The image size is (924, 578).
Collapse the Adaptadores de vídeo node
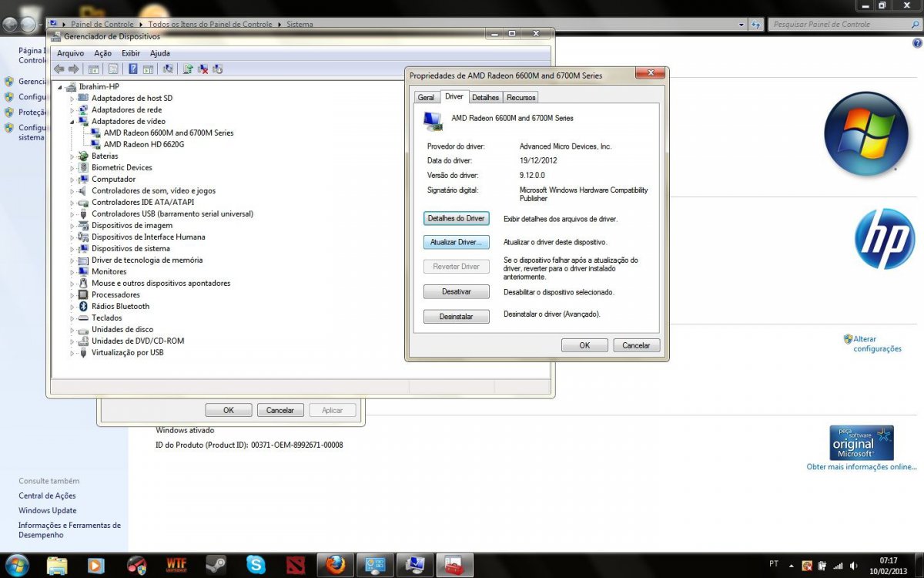coord(72,121)
